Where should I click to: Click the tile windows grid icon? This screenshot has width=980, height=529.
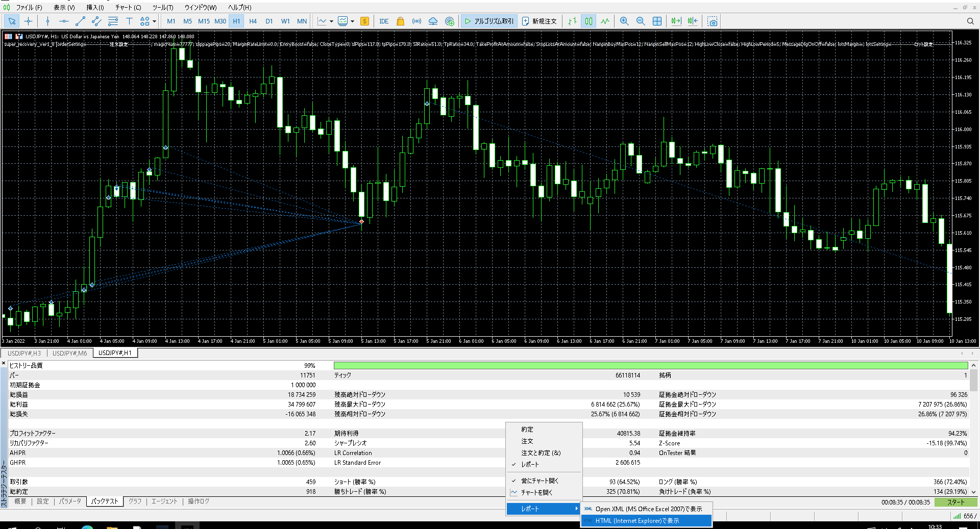(x=657, y=21)
